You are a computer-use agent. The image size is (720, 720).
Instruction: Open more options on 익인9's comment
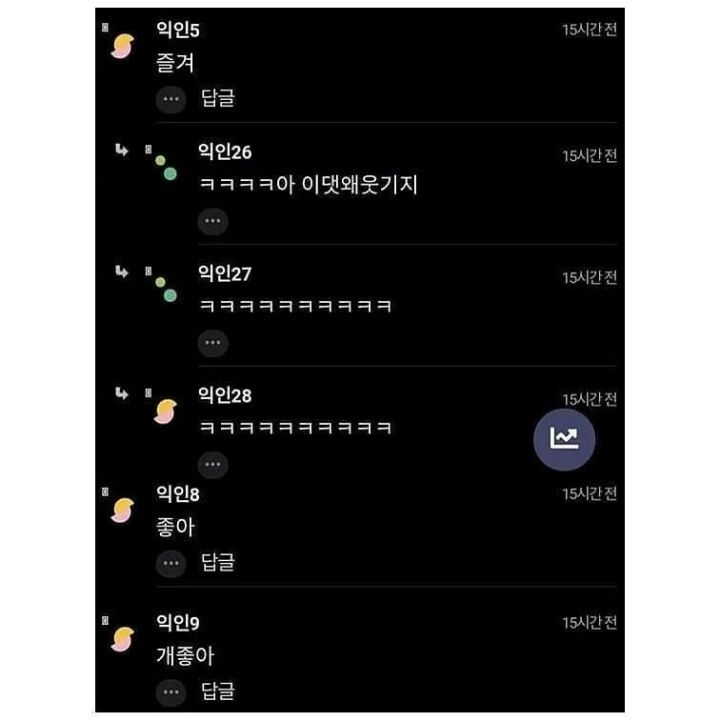tap(171, 692)
